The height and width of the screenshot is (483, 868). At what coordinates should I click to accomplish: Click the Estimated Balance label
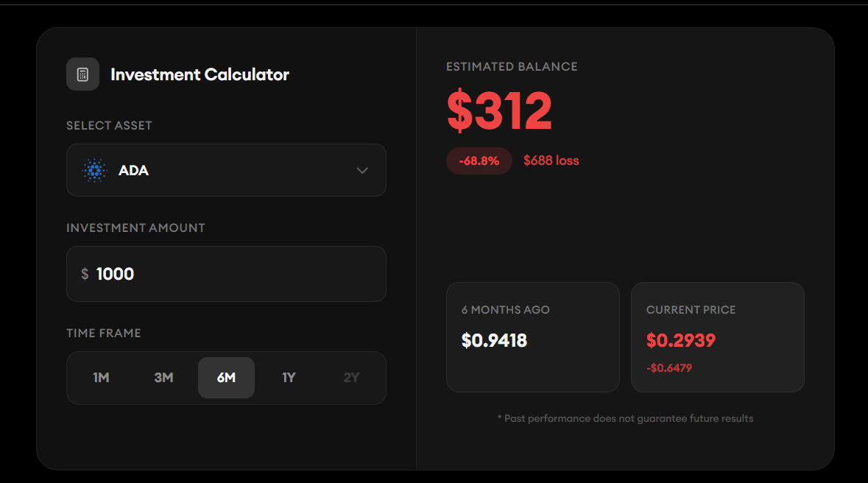tap(512, 67)
